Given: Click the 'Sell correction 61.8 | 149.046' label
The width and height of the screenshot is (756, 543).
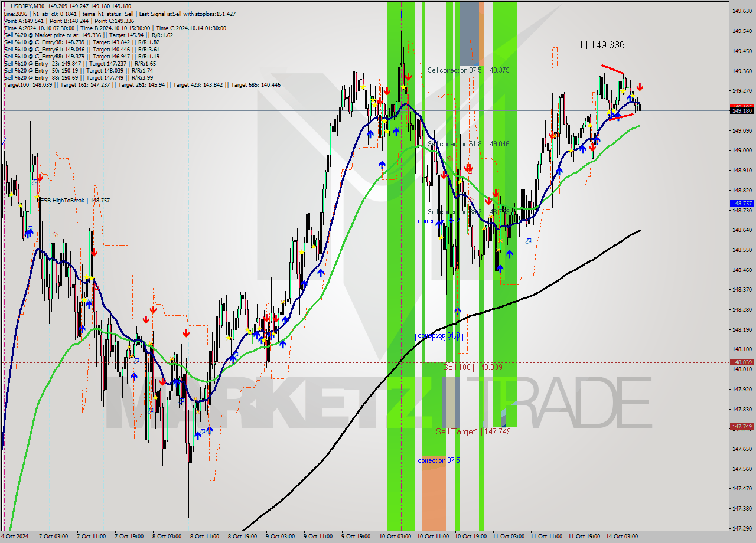Looking at the screenshot, I should [468, 143].
